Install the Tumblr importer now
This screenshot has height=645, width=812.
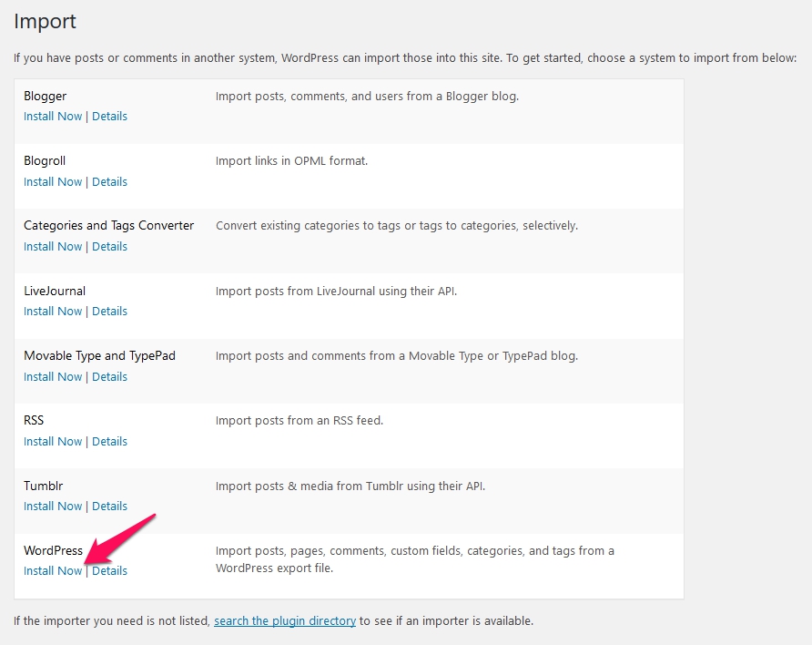(53, 507)
